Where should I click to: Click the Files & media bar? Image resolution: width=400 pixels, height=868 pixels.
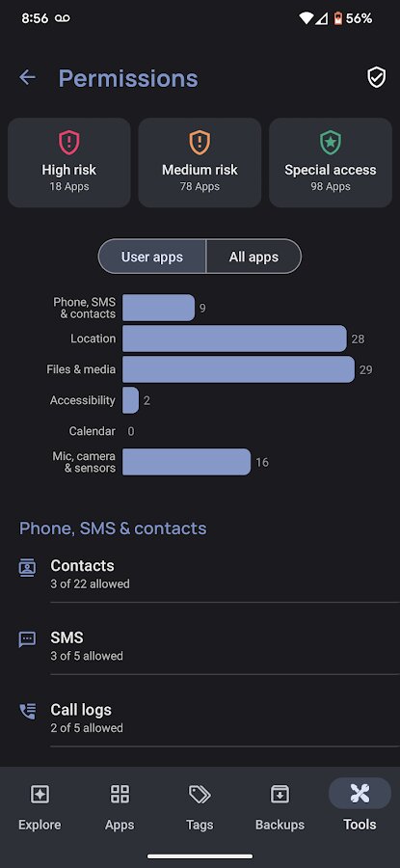(x=238, y=369)
